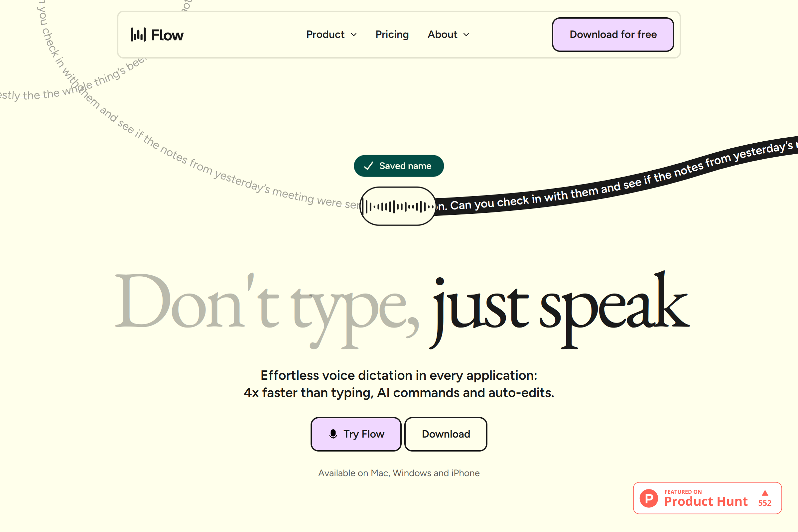
Task: Click the checkmark in the Saved name badge
Action: [368, 166]
